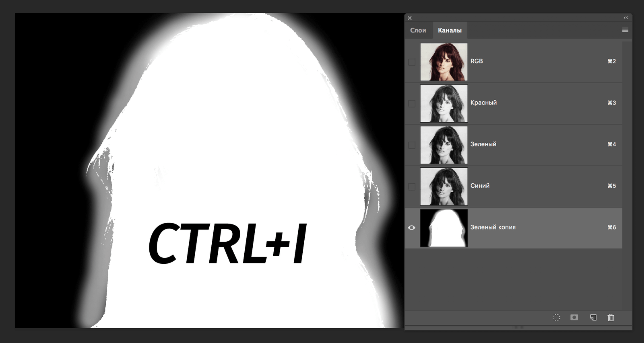Viewport: 644px width, 343px height.
Task: Click the panel bottom resize grip
Action: tap(518, 327)
